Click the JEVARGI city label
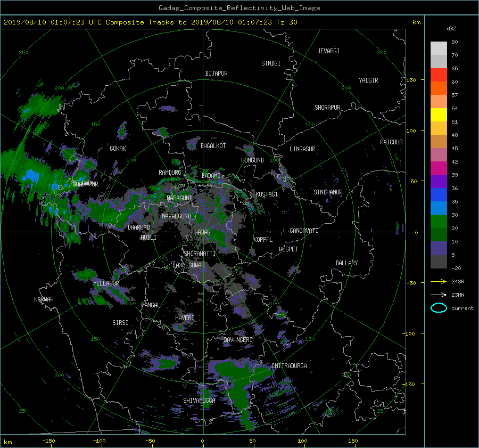This screenshot has width=479, height=448. [328, 51]
